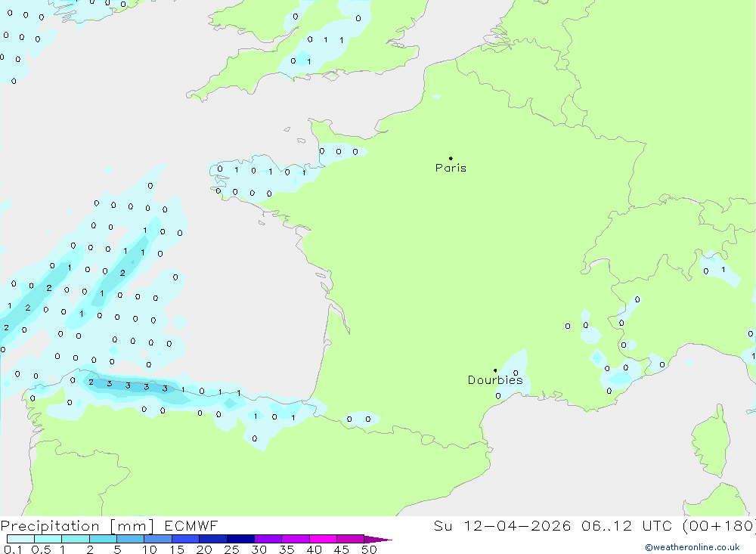Screen dimensions: 756x554
Task: Click the legend value label "40"
Action: coord(314,549)
